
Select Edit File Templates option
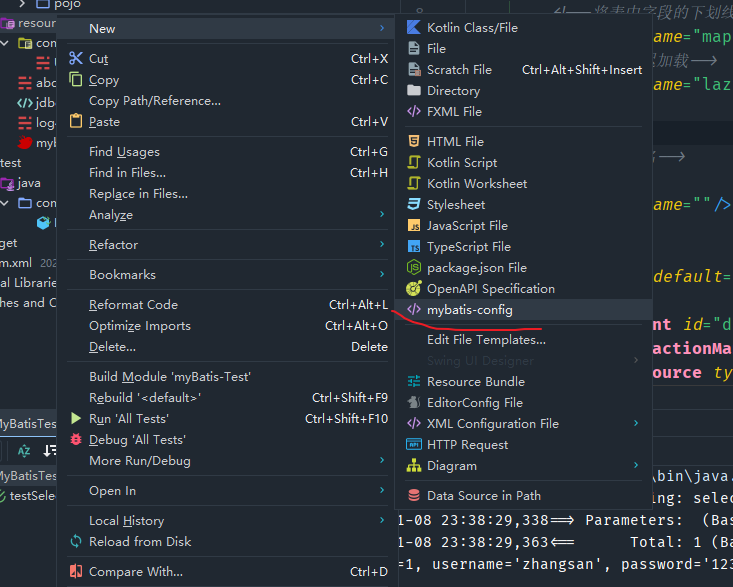coord(486,339)
